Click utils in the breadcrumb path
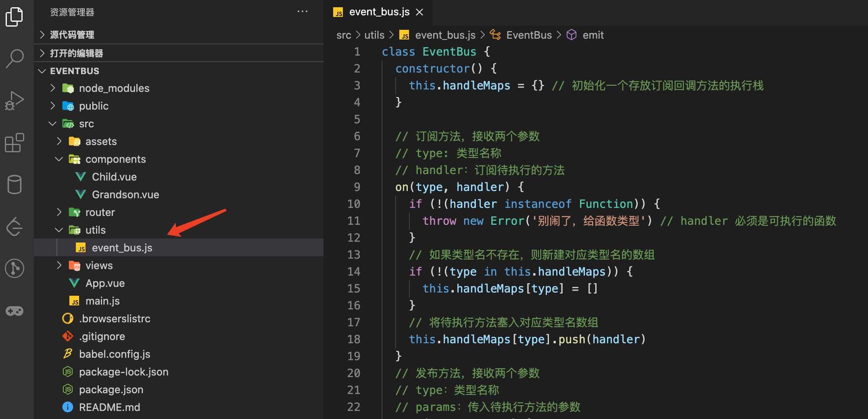 point(374,35)
